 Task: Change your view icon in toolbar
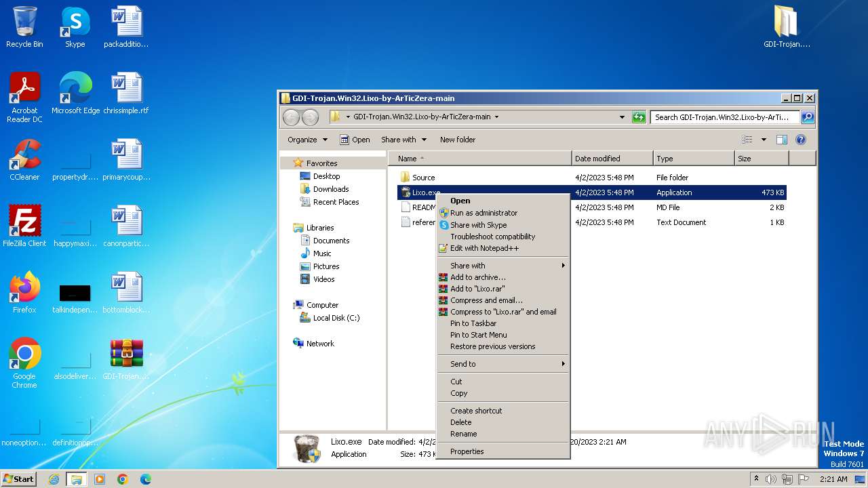coord(747,140)
